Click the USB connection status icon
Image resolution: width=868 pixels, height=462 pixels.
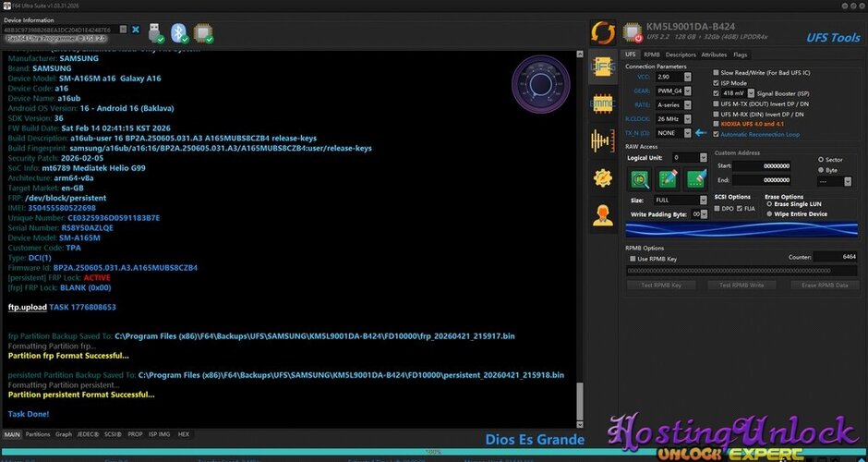156,33
